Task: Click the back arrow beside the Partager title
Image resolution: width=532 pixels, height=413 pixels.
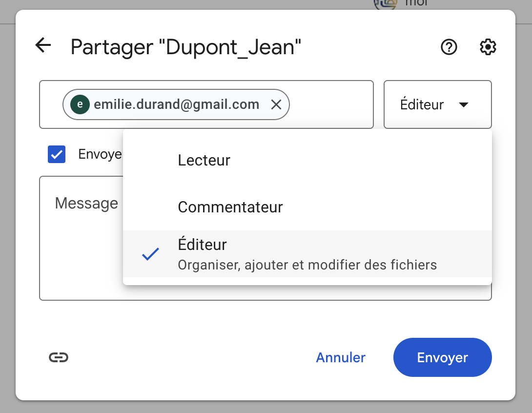Action: pos(43,46)
